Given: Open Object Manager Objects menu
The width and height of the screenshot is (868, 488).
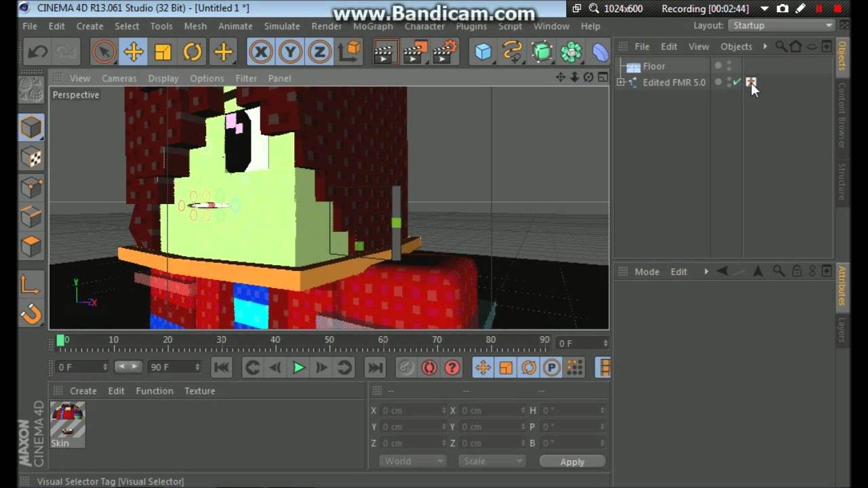Looking at the screenshot, I should pyautogui.click(x=736, y=46).
